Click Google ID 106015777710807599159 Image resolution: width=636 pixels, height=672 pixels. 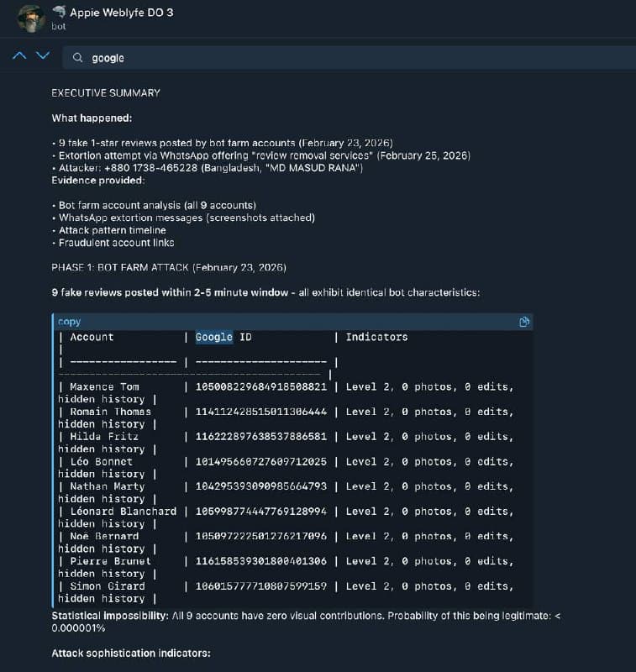click(261, 585)
